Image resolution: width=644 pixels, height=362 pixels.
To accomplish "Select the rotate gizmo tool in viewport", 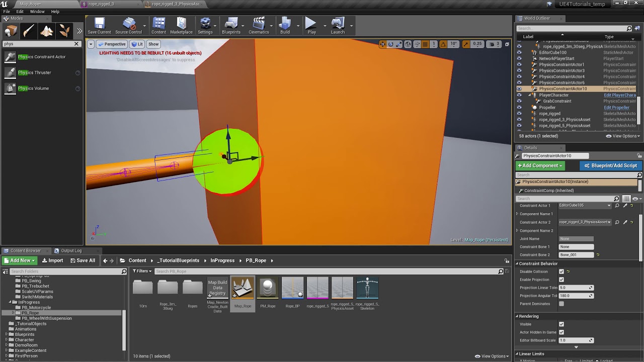I will pyautogui.click(x=390, y=44).
